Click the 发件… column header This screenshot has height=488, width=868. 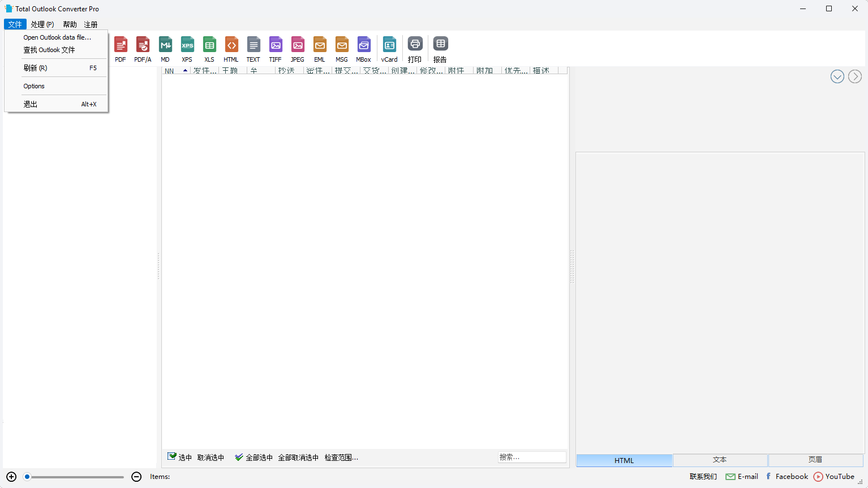204,70
